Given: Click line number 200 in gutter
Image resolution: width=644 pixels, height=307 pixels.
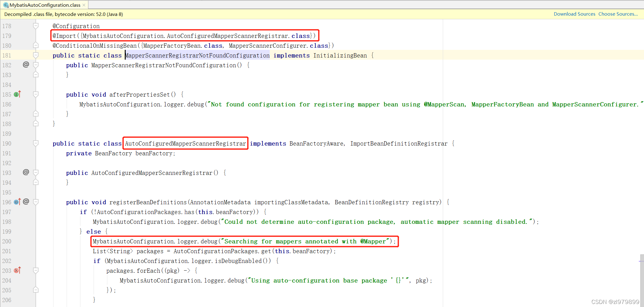Looking at the screenshot, I should [7, 241].
